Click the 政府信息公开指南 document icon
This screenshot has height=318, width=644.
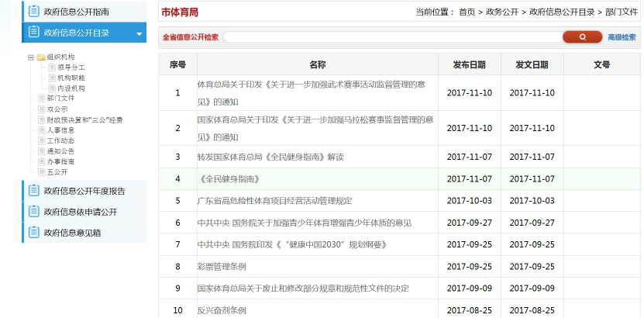click(x=33, y=12)
